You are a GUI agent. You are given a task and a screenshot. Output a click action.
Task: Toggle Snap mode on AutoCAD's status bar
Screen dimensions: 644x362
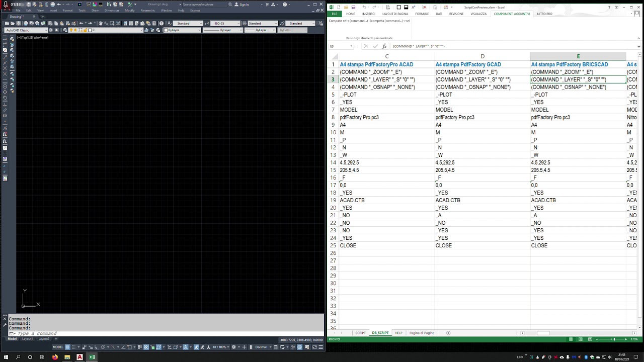pyautogui.click(x=73, y=347)
